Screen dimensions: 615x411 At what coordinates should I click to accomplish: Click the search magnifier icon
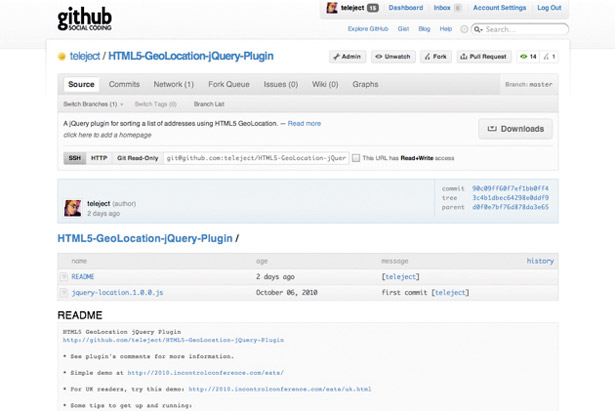tap(478, 29)
